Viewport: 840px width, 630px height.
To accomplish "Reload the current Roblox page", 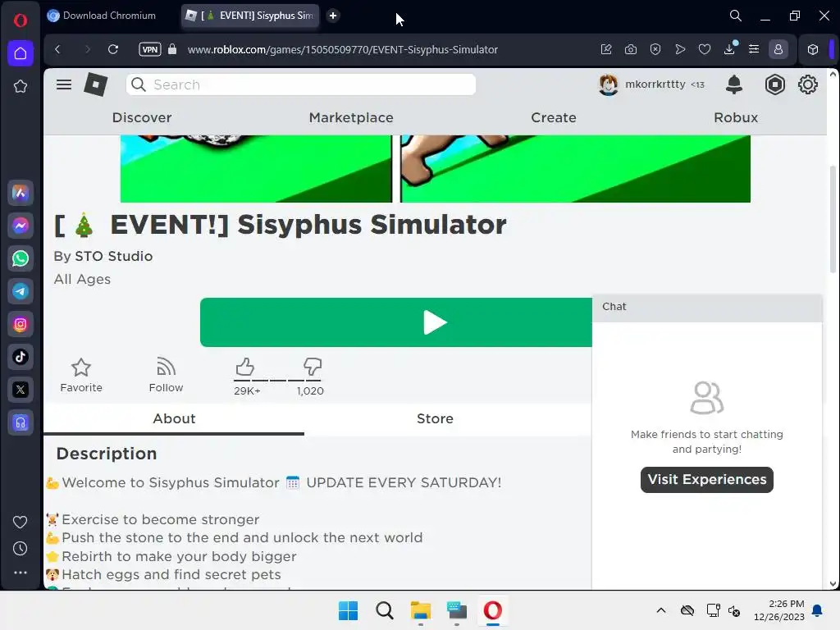I will click(x=113, y=49).
